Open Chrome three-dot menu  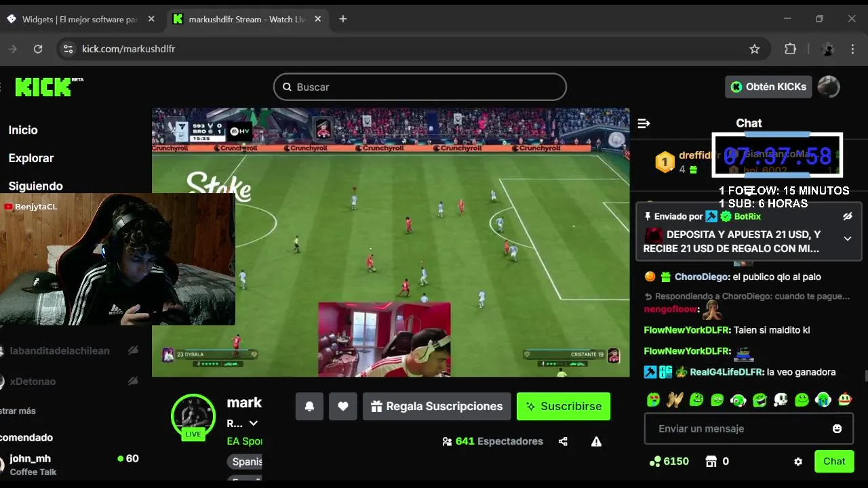(853, 49)
